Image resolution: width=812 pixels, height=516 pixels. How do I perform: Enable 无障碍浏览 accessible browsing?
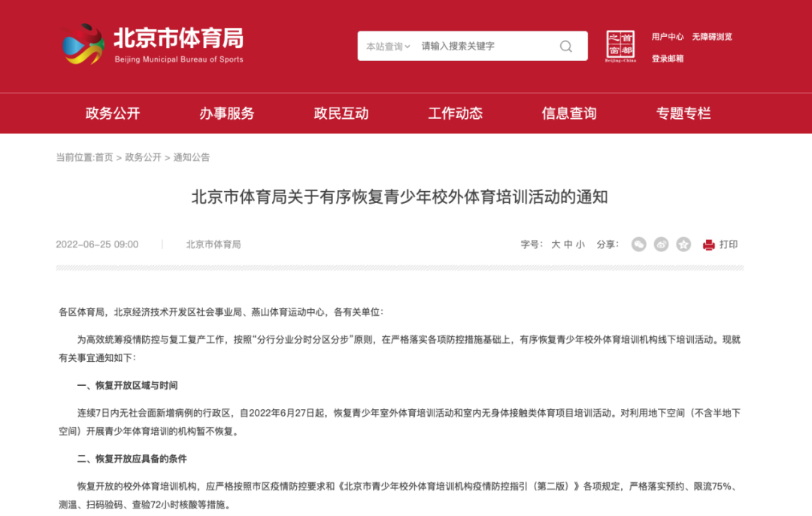point(712,37)
